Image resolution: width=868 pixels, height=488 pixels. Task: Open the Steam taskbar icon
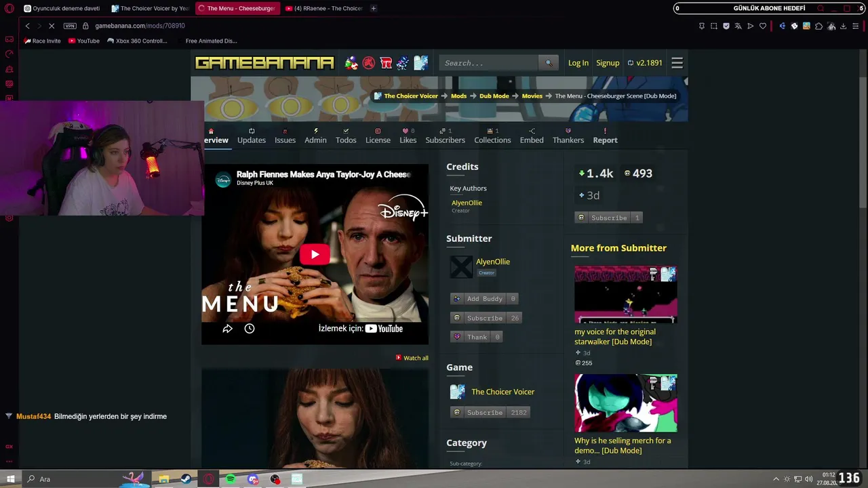[x=185, y=479]
